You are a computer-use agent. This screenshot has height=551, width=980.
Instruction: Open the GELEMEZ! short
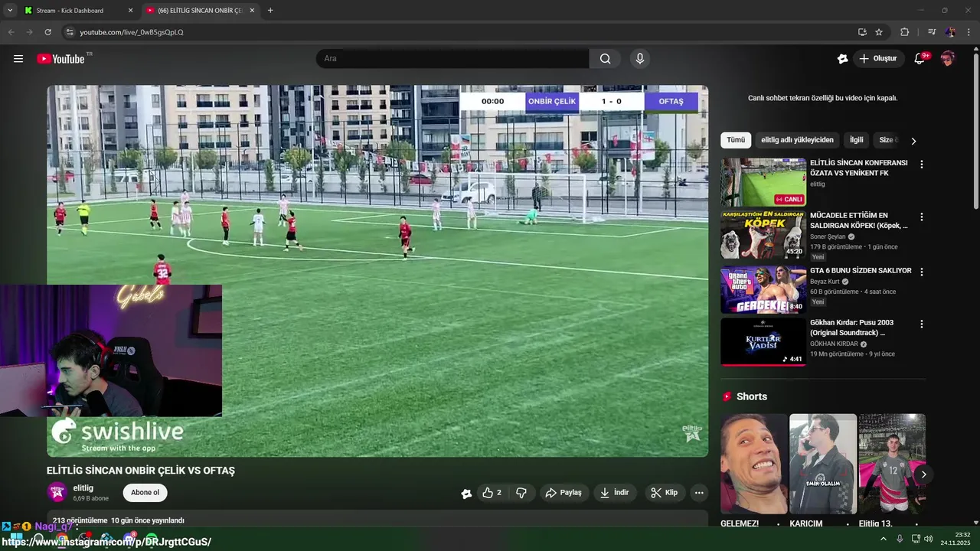coord(754,464)
